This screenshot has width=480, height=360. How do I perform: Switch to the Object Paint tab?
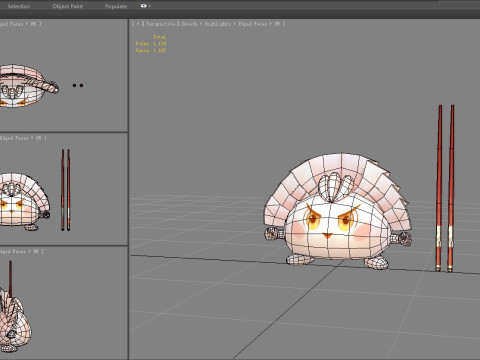pos(68,6)
